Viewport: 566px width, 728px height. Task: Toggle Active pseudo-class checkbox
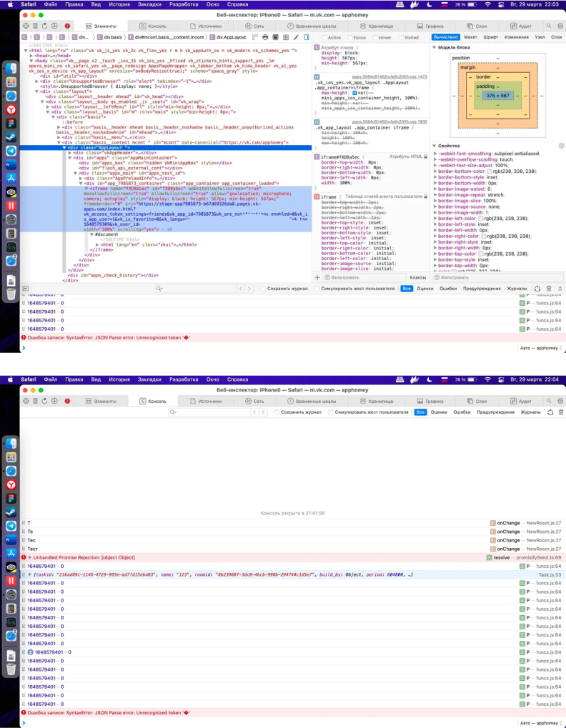(324, 38)
